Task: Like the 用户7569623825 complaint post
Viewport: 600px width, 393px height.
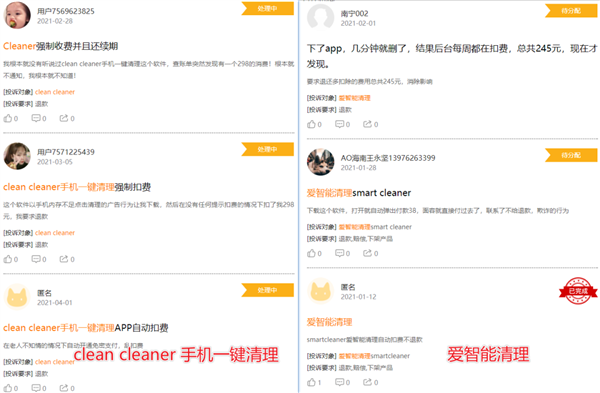Action: pyautogui.click(x=11, y=118)
